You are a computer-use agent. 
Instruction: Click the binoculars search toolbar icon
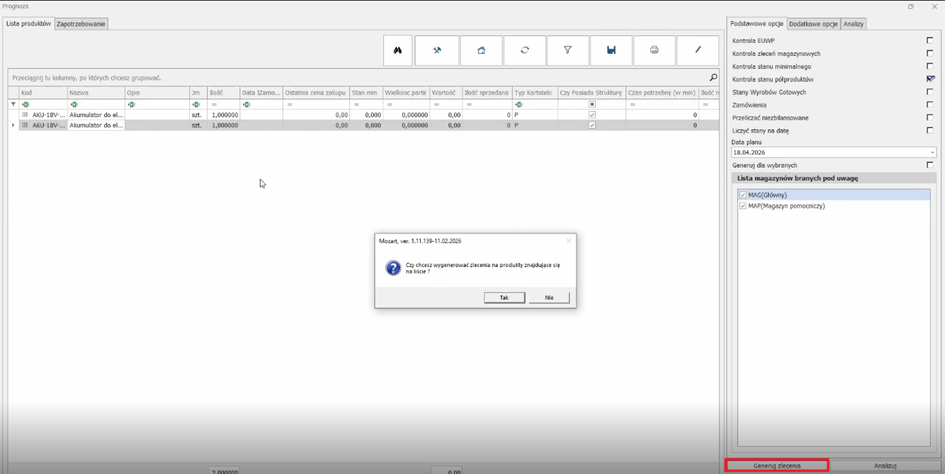coord(397,50)
